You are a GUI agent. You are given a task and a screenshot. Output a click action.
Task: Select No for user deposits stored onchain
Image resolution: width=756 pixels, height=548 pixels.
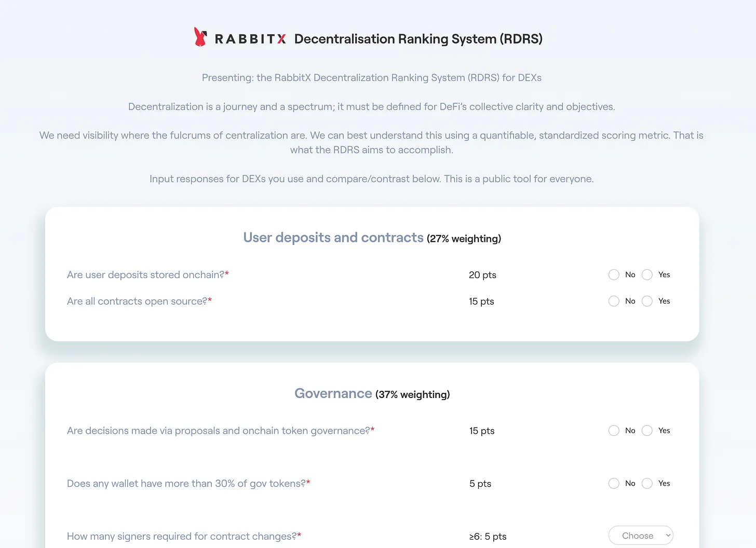tap(614, 275)
